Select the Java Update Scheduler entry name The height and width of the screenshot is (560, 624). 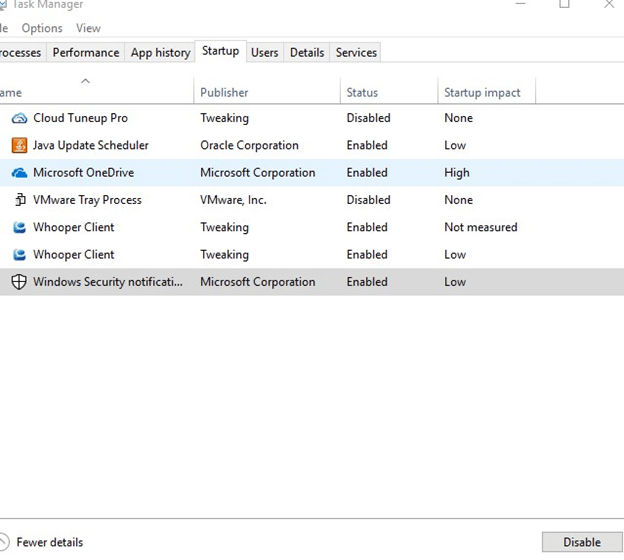[91, 145]
